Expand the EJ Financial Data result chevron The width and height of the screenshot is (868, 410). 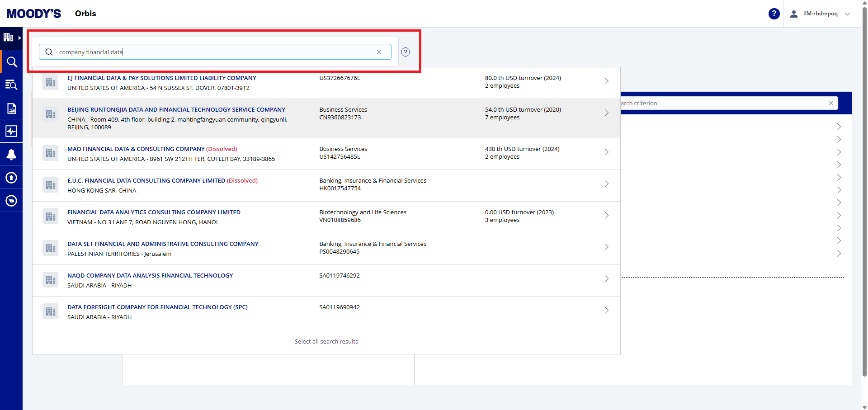click(x=606, y=81)
